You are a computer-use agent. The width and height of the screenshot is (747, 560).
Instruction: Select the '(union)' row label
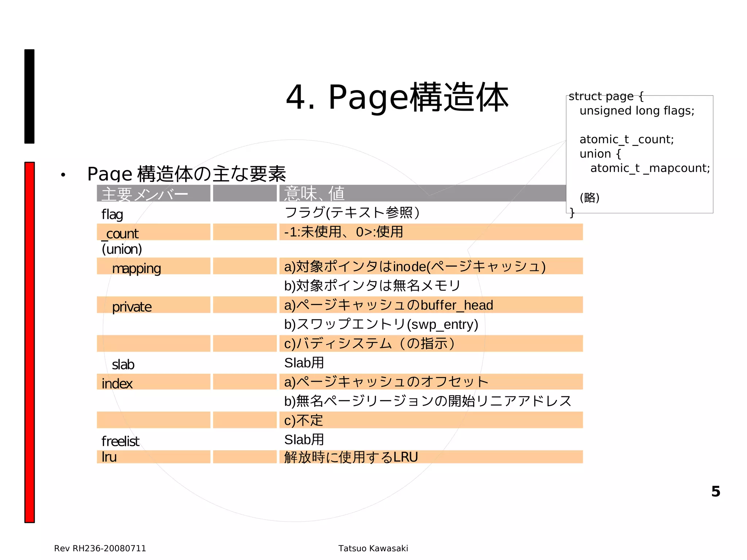(x=122, y=249)
